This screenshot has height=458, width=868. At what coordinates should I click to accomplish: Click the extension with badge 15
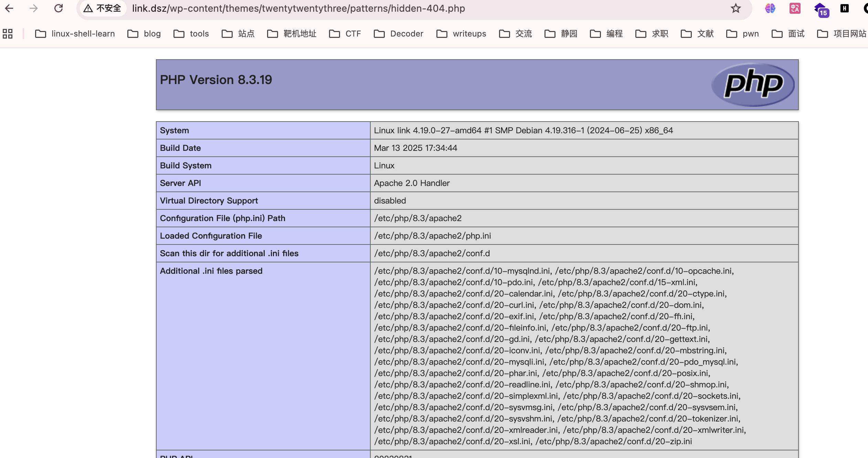tap(821, 9)
